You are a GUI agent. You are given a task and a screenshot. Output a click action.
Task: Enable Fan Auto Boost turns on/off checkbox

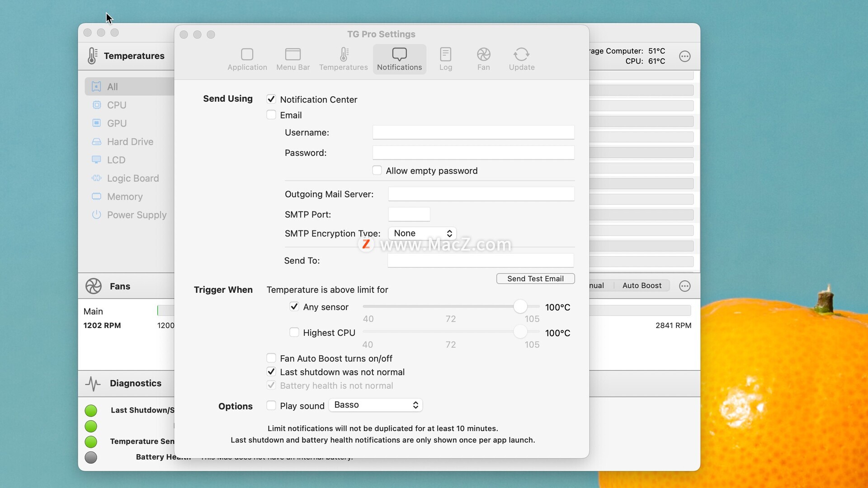271,358
